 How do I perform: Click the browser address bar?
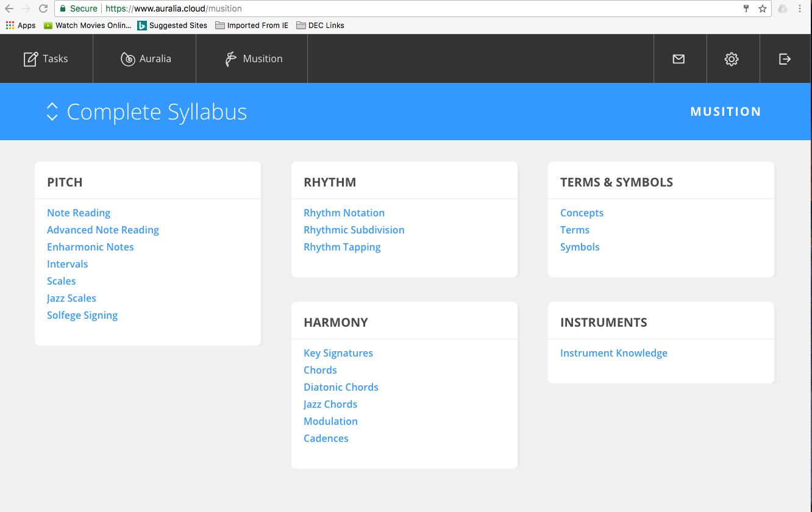click(x=427, y=9)
